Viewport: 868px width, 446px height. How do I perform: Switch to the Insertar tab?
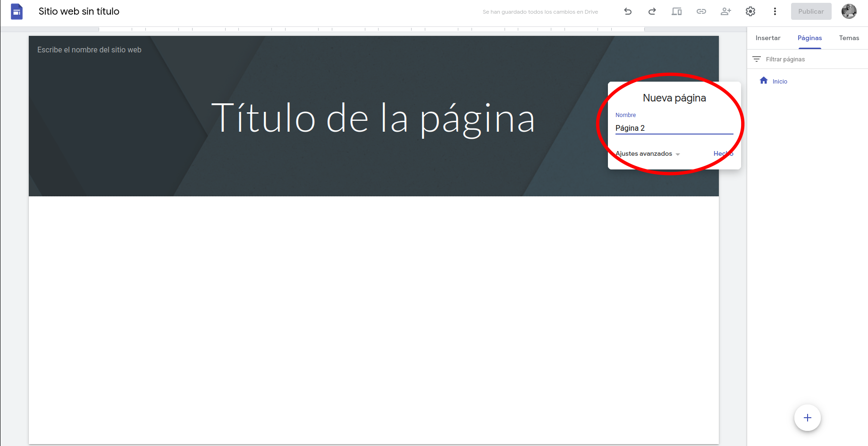pos(767,38)
